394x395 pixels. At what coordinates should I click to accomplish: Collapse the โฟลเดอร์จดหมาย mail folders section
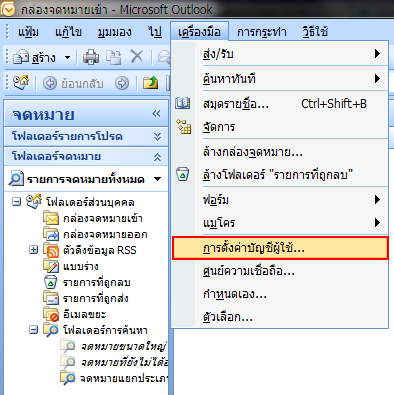point(157,157)
